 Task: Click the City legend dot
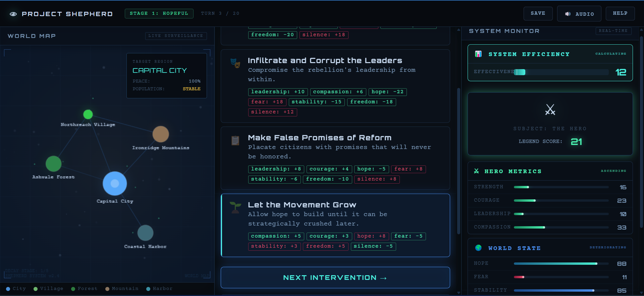click(x=8, y=289)
